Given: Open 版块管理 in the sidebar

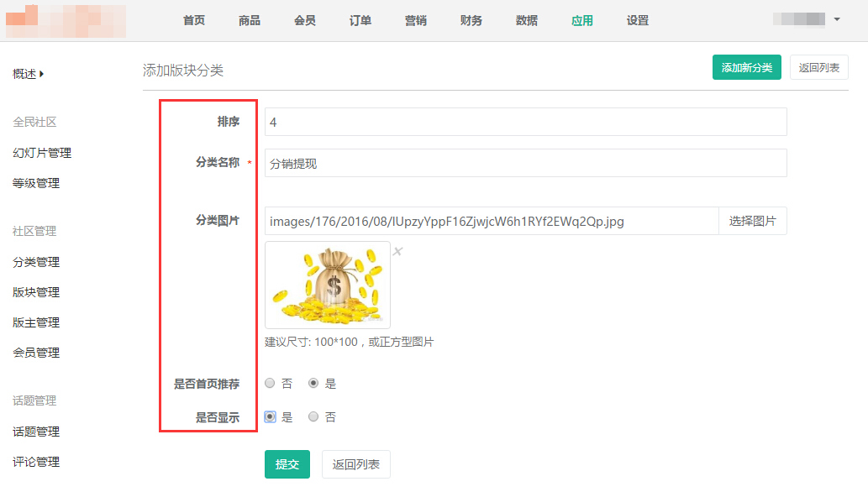Looking at the screenshot, I should (x=36, y=292).
